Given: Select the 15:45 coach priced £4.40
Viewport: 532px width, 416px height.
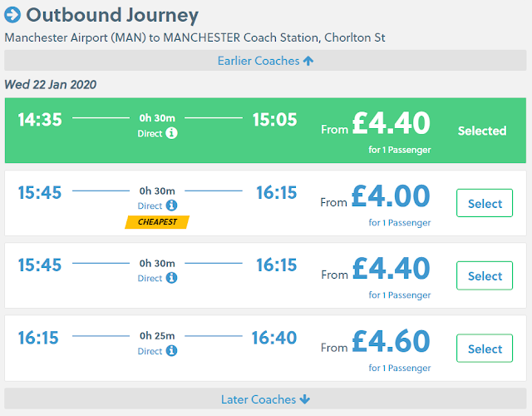Looking at the screenshot, I should [485, 276].
